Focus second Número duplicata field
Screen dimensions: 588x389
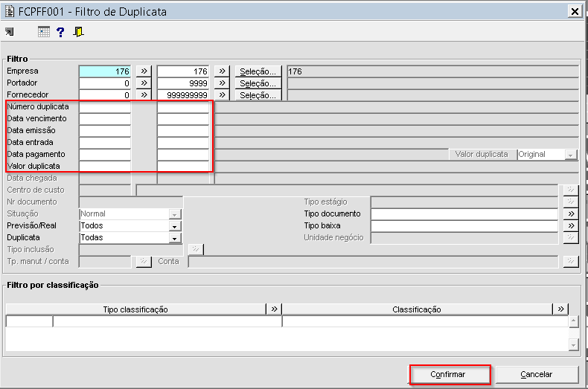(183, 107)
